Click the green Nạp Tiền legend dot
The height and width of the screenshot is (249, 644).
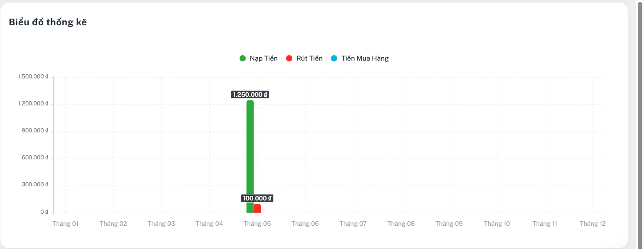[x=243, y=59]
